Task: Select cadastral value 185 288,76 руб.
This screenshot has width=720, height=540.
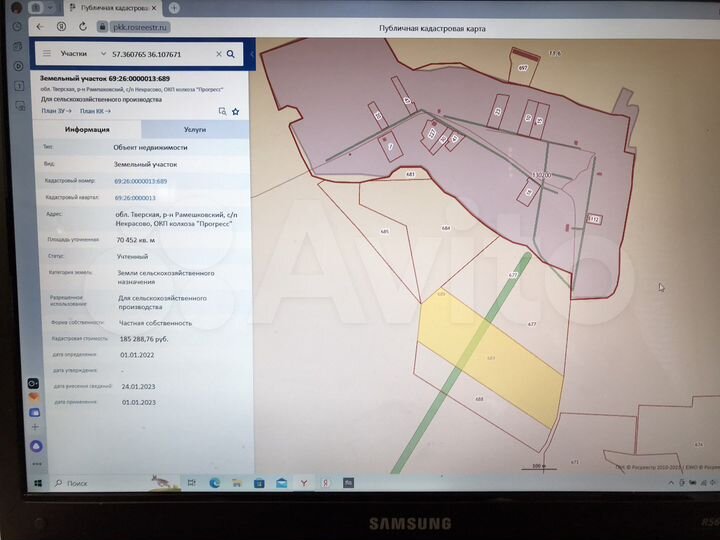Action: (144, 339)
